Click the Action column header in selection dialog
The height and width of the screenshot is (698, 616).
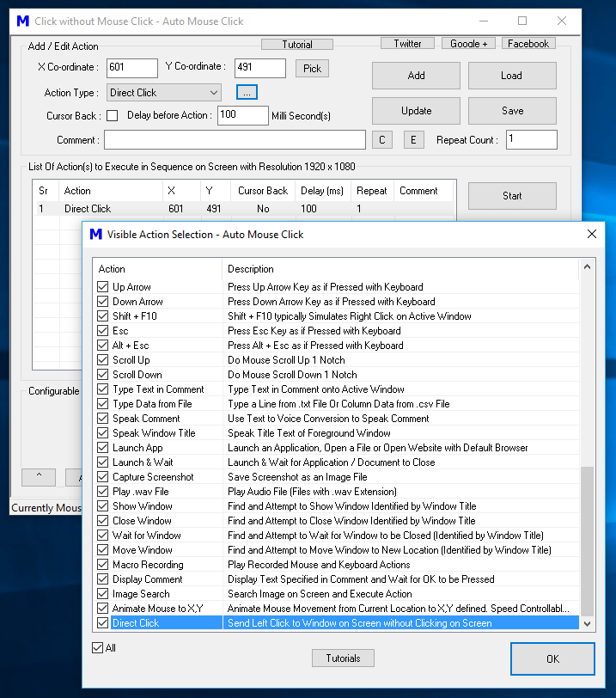157,269
